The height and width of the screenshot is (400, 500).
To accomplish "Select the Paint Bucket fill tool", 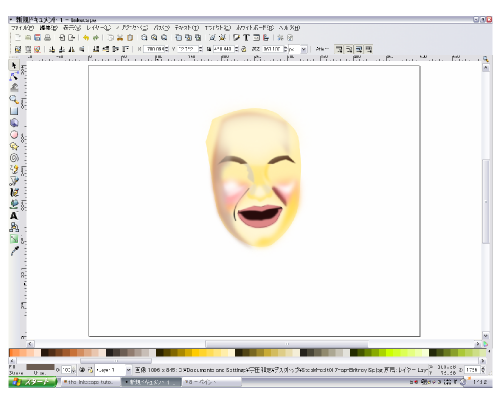I will coord(14,204).
